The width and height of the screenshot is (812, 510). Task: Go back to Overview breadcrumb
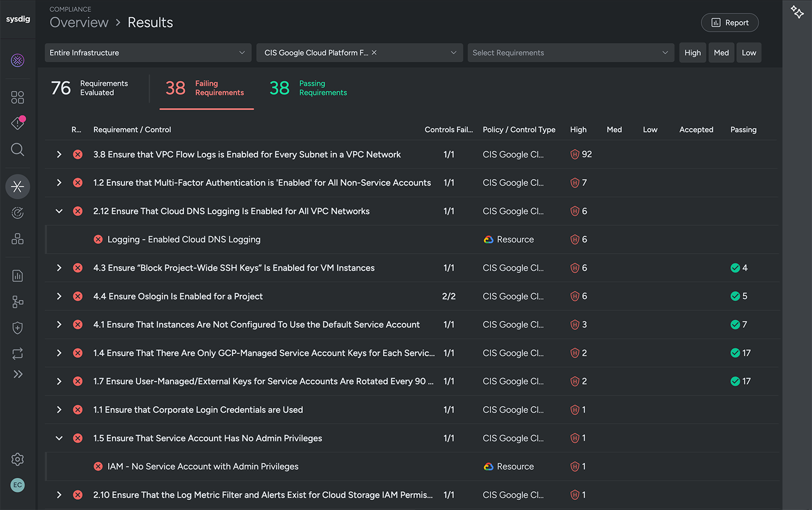(x=79, y=23)
